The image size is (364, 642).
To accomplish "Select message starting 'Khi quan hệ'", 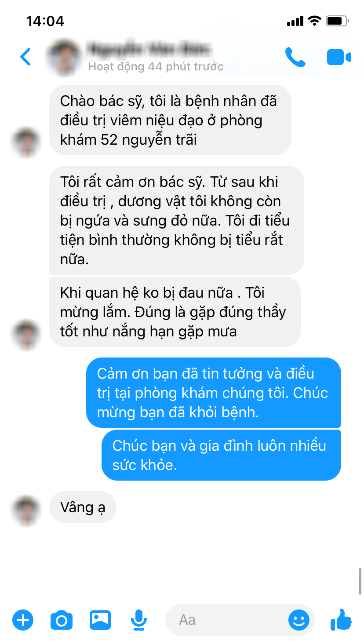I will [175, 312].
